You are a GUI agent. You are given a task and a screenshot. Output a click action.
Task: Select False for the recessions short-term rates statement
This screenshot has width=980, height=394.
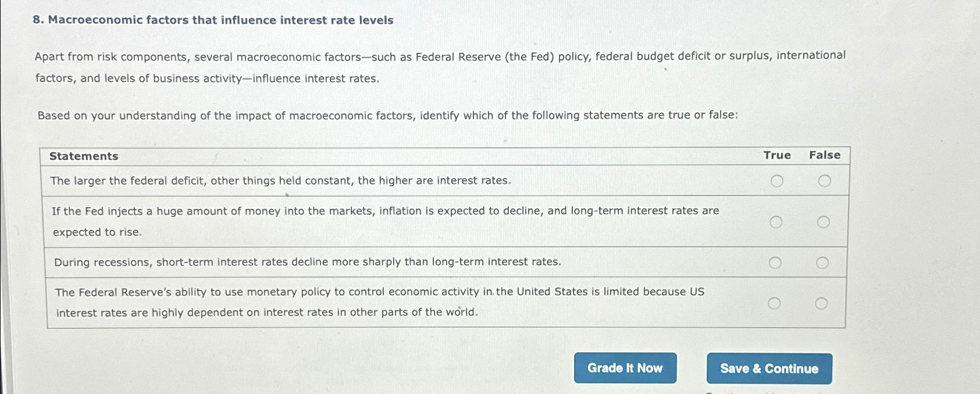pos(822,262)
